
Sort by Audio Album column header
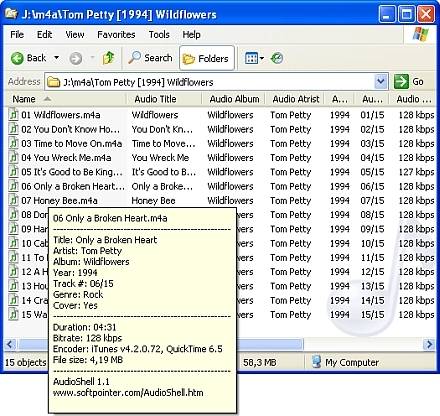click(234, 99)
